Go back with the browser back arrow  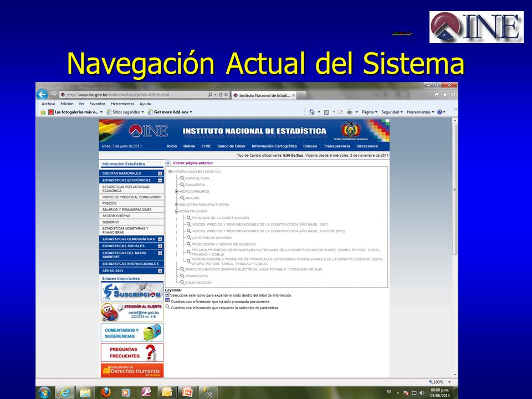[x=42, y=94]
